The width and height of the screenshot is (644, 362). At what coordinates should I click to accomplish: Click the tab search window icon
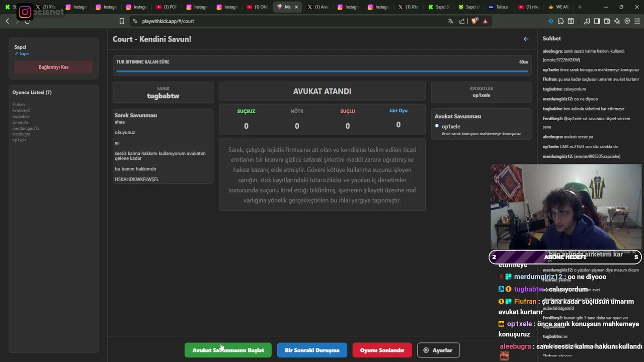[x=571, y=21]
